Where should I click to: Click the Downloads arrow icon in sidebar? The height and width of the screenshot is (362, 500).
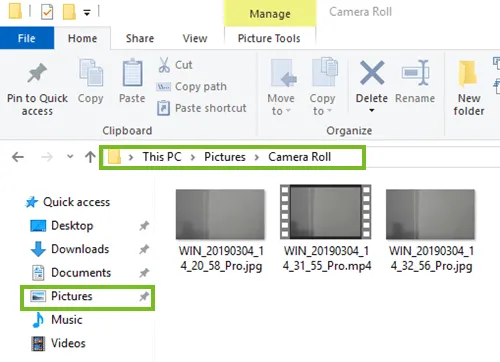(38, 249)
